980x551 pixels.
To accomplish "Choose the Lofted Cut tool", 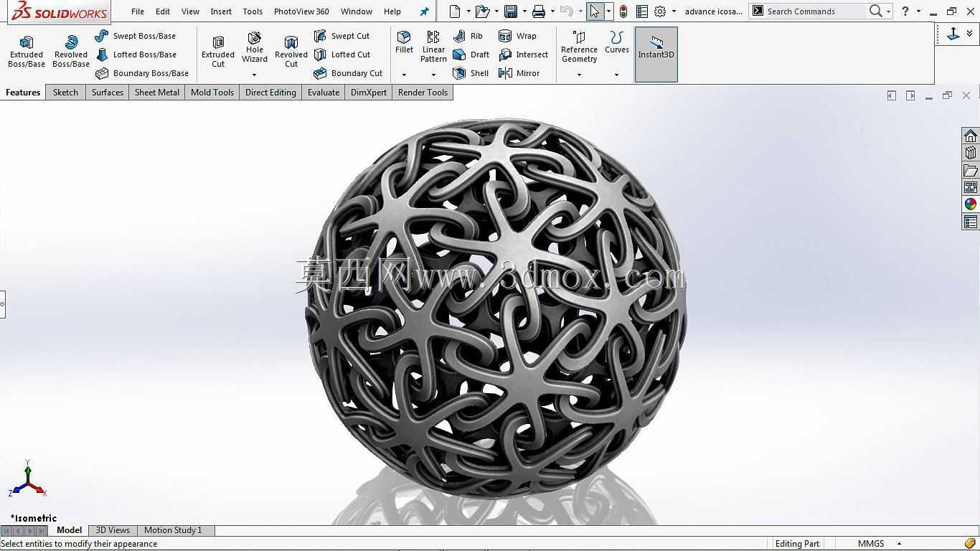I will coord(342,55).
